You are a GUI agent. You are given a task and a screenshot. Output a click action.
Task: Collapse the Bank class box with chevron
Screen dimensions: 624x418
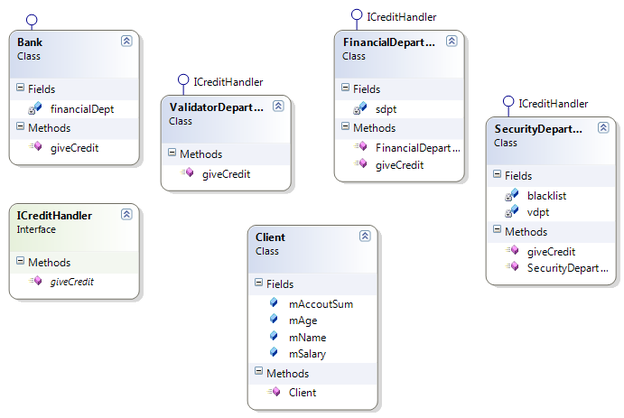(126, 41)
